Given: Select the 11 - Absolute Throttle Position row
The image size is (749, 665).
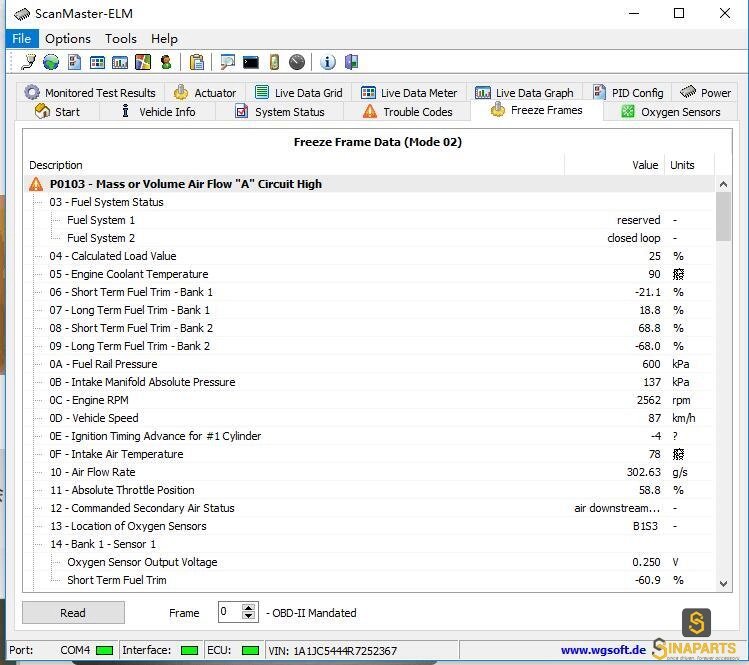Looking at the screenshot, I should (370, 490).
